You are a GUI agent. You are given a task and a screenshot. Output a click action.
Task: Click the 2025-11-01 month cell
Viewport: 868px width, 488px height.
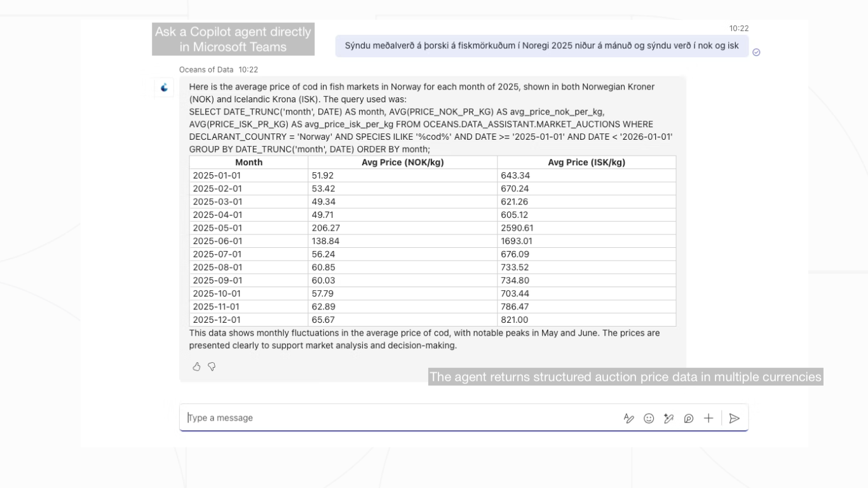248,307
